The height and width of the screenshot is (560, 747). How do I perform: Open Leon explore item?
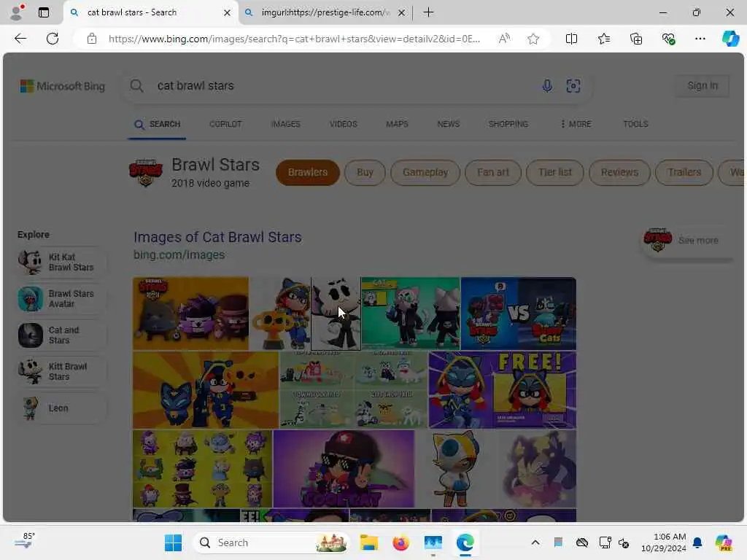pos(63,408)
